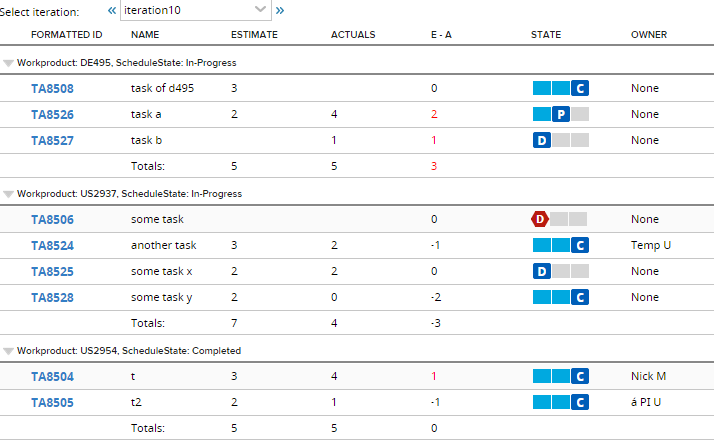Click red E-A value 3 in DE495 totals
Screen dimensions: 714x444
pos(434,166)
